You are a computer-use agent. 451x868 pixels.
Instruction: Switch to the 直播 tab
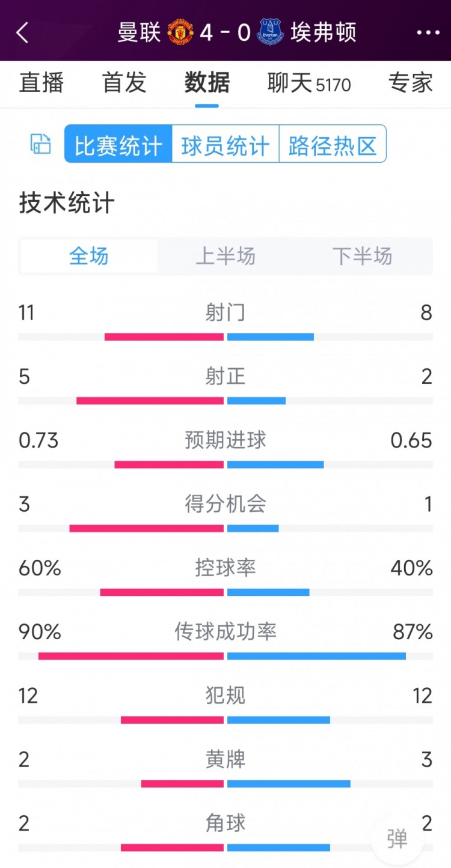(41, 83)
